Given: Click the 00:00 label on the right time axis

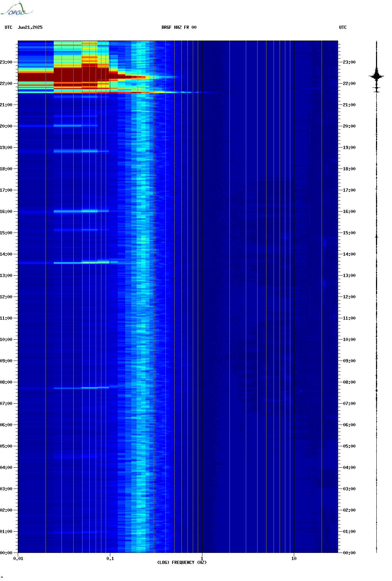Looking at the screenshot, I should (349, 553).
